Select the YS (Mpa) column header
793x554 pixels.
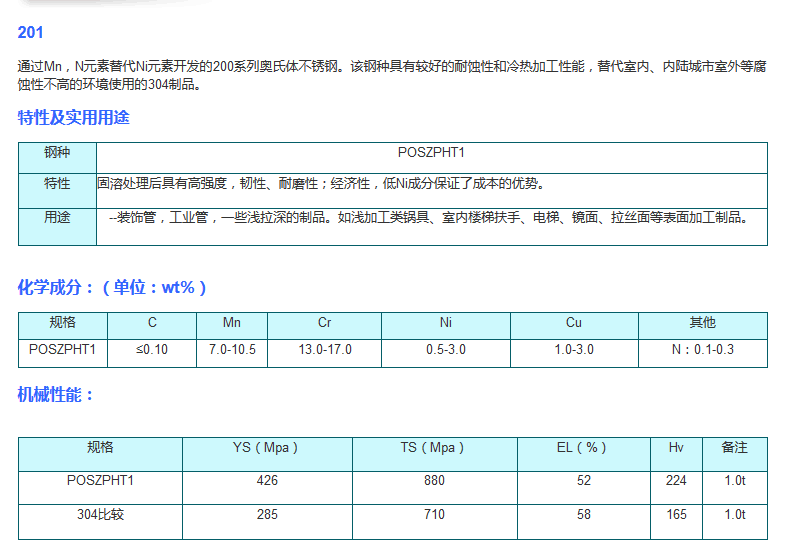click(266, 447)
